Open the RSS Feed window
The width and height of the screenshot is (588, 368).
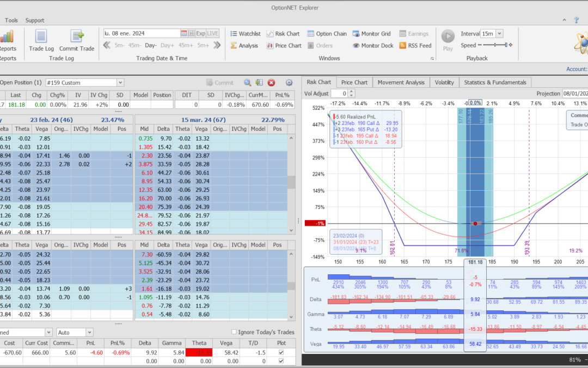(415, 46)
